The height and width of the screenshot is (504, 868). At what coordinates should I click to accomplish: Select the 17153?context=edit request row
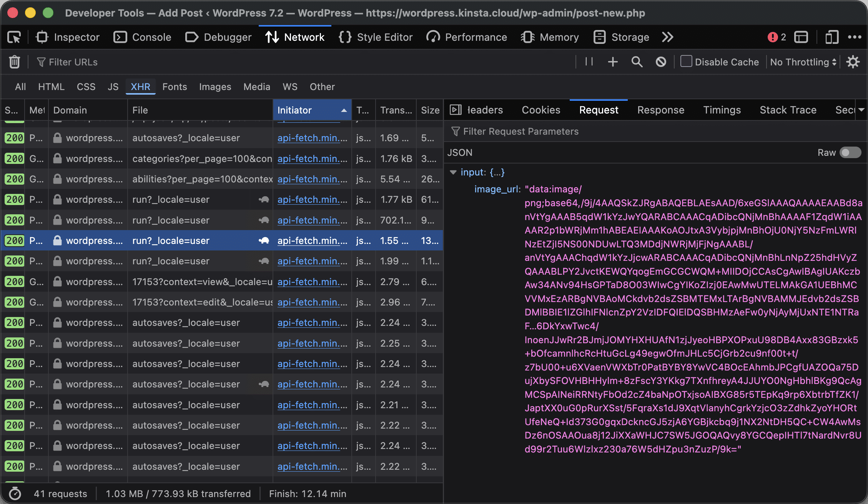(x=222, y=302)
